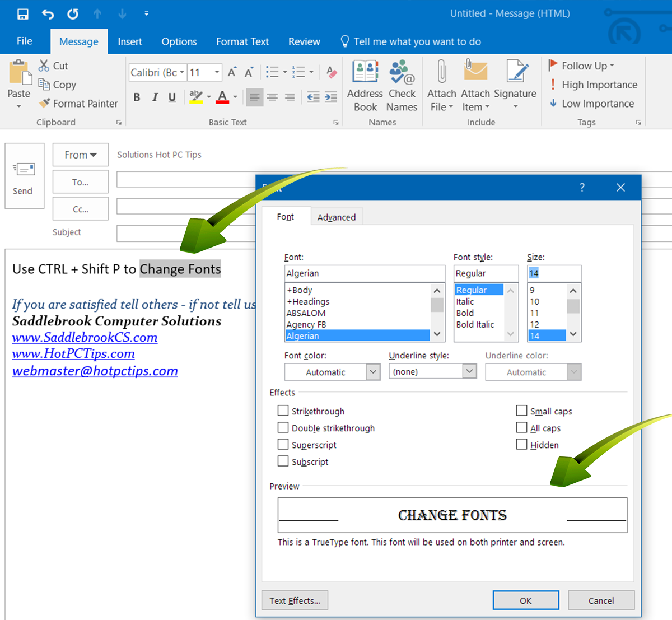Open the Attach File menu
The image size is (672, 620).
click(x=442, y=86)
